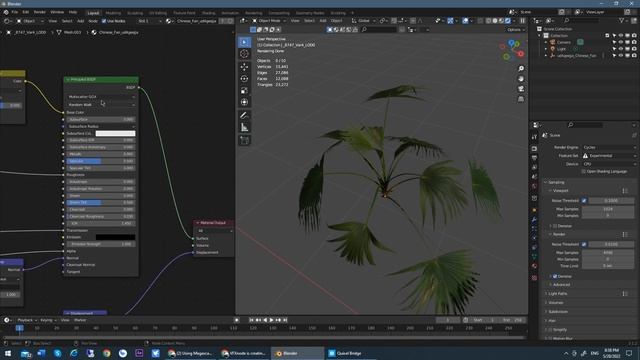Select the Scale tool in viewport toolbar
Image resolution: width=640 pixels, height=360 pixels.
tap(244, 90)
